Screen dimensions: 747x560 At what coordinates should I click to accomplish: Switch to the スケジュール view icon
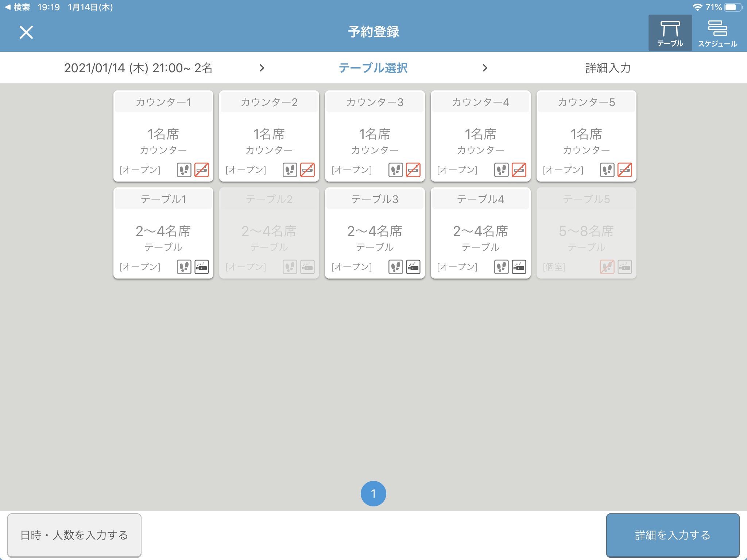[x=717, y=33]
